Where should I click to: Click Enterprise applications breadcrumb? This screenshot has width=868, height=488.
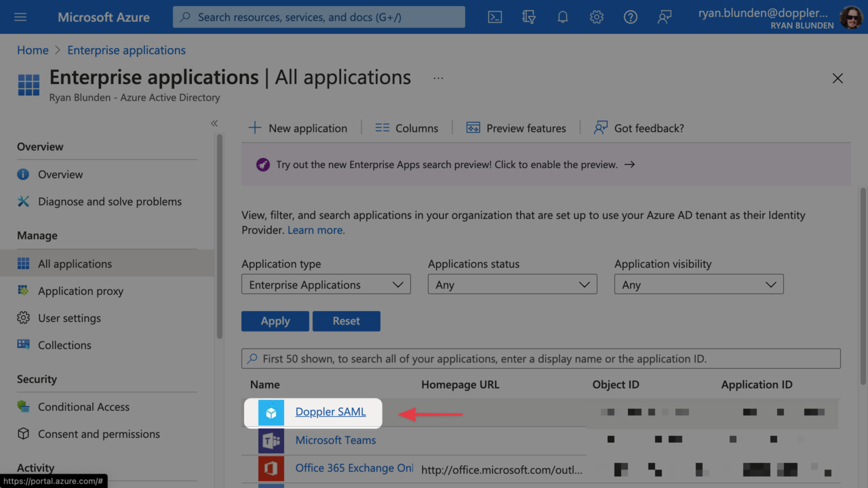pos(127,50)
